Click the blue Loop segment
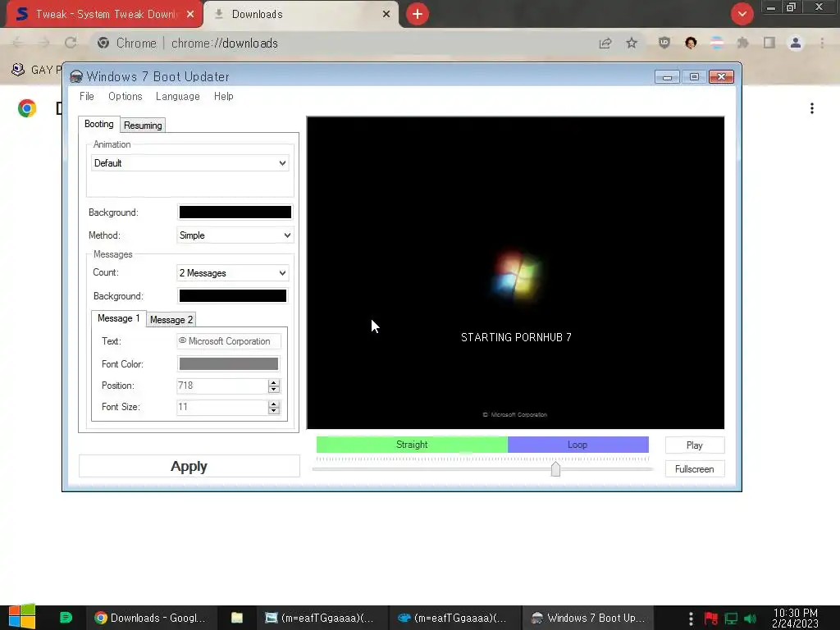Viewport: 840px width, 630px height. 578,445
